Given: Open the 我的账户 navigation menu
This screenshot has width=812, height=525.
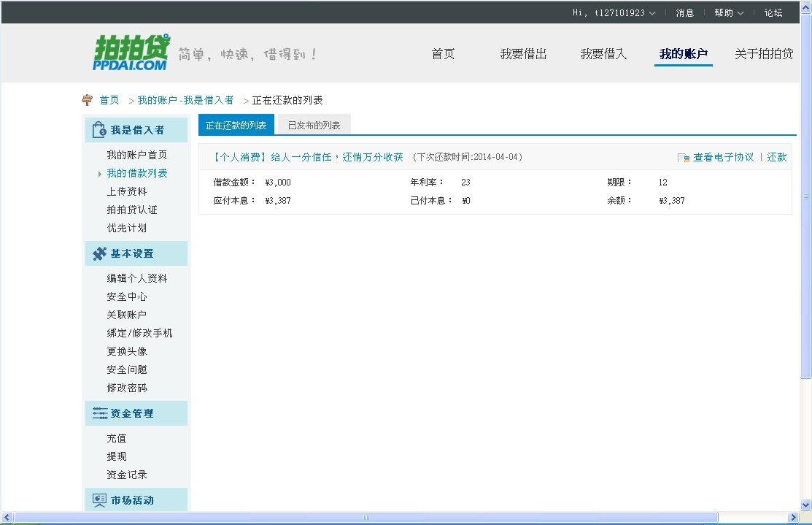Looking at the screenshot, I should (683, 54).
